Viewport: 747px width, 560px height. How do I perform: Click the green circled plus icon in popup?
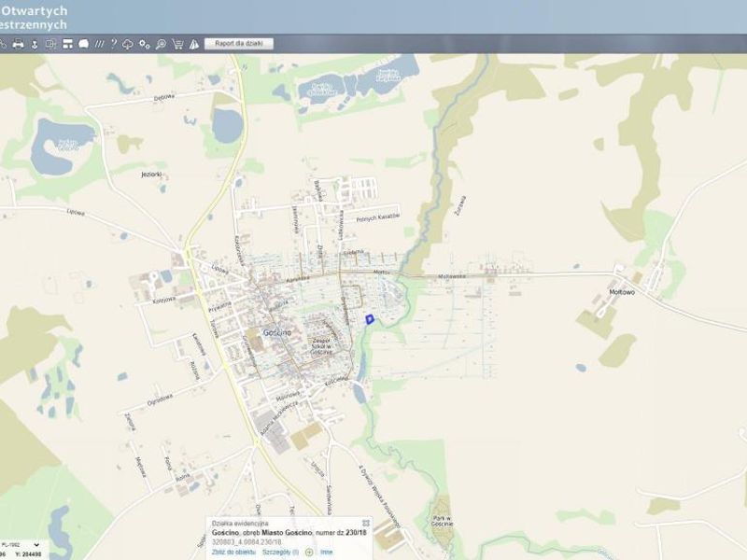pos(309,553)
